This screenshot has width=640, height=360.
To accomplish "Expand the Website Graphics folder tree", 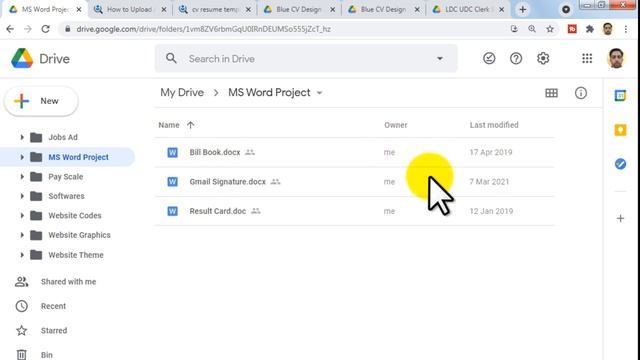I will (x=22, y=235).
